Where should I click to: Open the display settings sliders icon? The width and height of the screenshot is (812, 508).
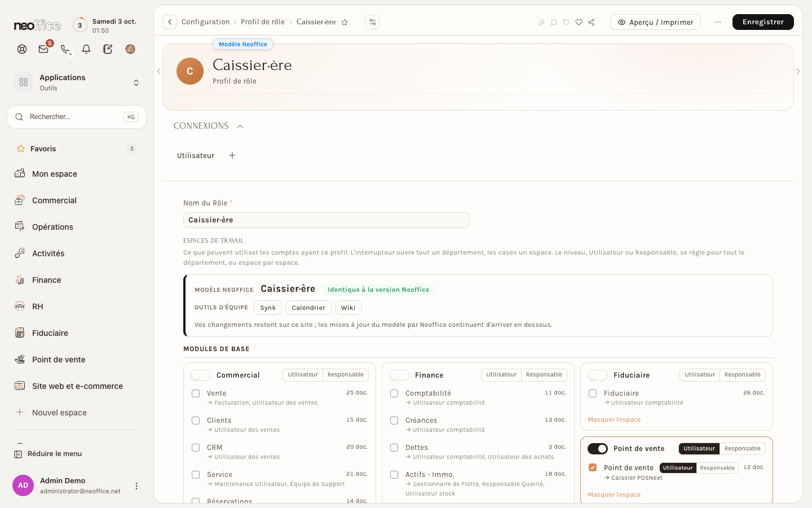click(x=372, y=22)
